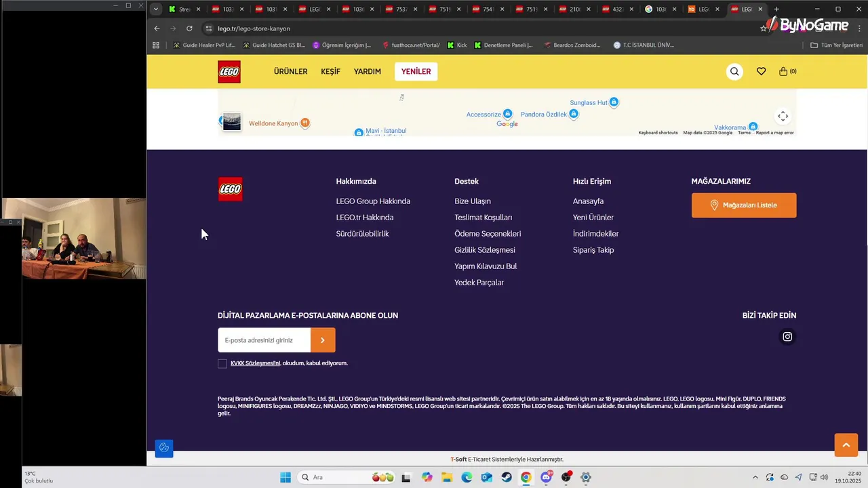Image resolution: width=868 pixels, height=488 pixels.
Task: Open the Windows Start button
Action: point(285,477)
